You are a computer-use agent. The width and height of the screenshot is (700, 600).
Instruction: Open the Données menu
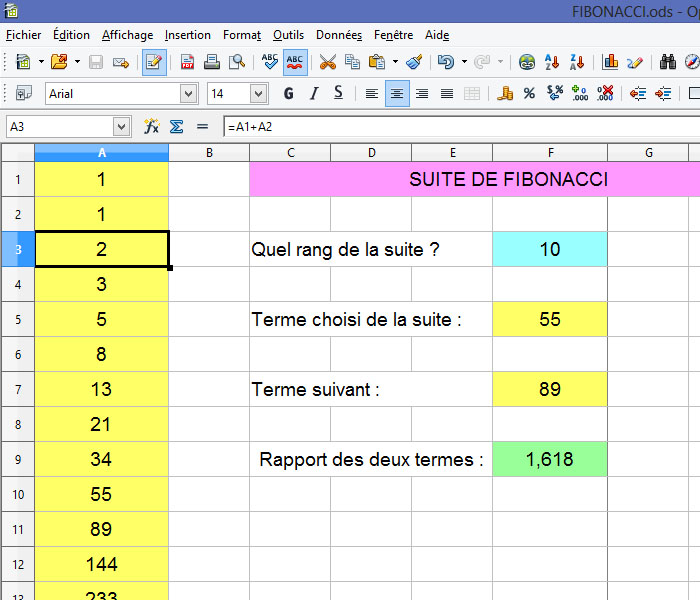click(x=339, y=35)
